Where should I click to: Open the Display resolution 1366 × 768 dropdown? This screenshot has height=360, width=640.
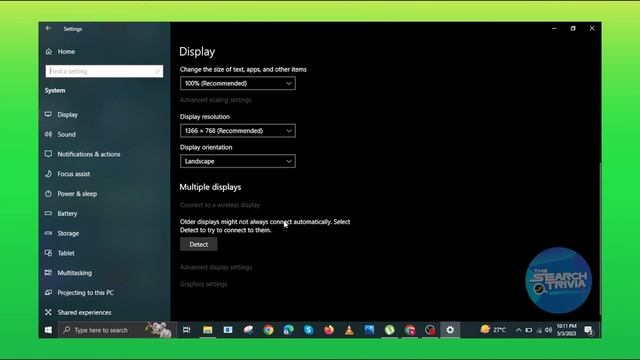238,131
